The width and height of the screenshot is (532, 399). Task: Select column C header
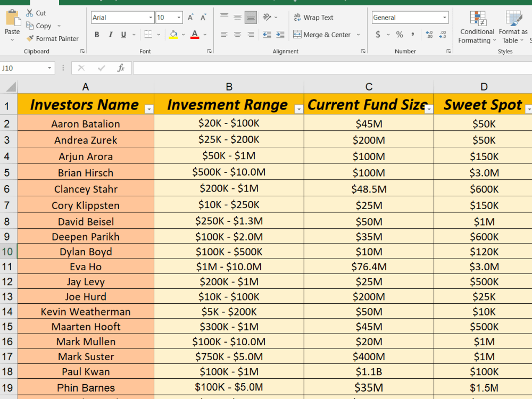click(x=369, y=87)
